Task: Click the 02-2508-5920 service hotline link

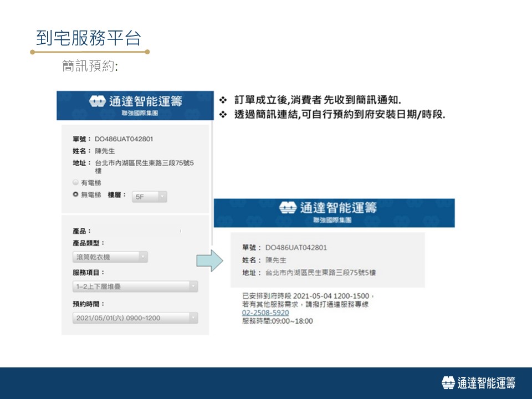Action: 265,313
